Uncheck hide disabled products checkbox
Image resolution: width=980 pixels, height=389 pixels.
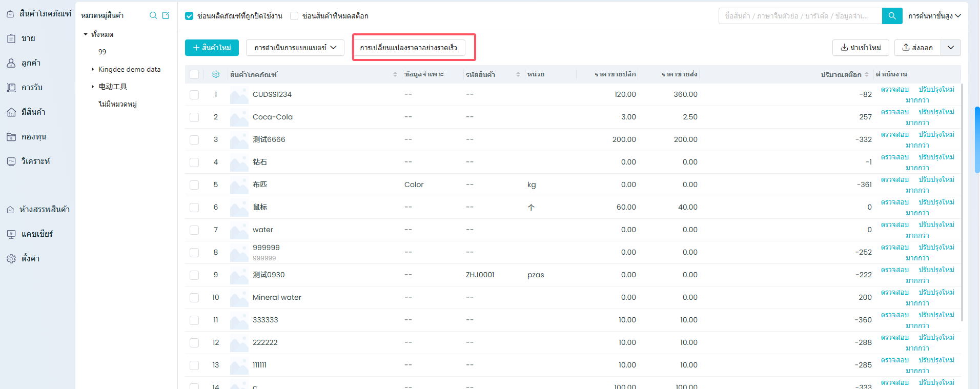click(x=189, y=16)
